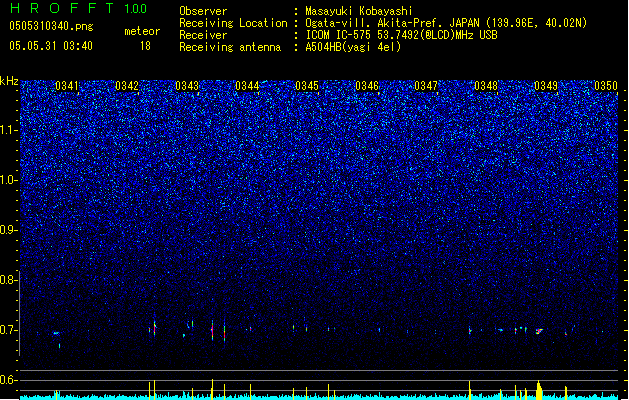Click the 0343 time marker
Image resolution: width=629 pixels, height=400 pixels.
click(x=187, y=86)
